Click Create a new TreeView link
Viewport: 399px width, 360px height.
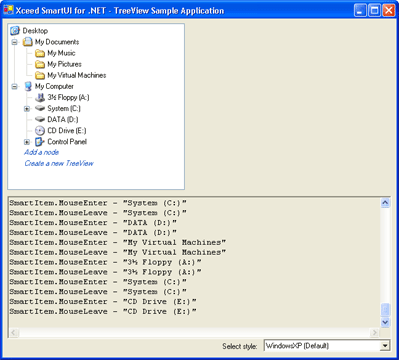(59, 163)
